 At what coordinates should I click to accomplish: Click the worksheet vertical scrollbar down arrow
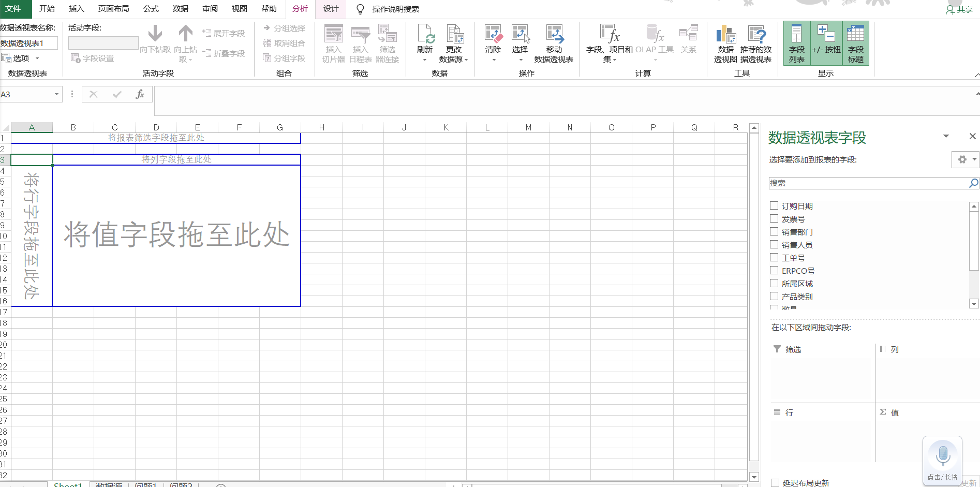[754, 477]
